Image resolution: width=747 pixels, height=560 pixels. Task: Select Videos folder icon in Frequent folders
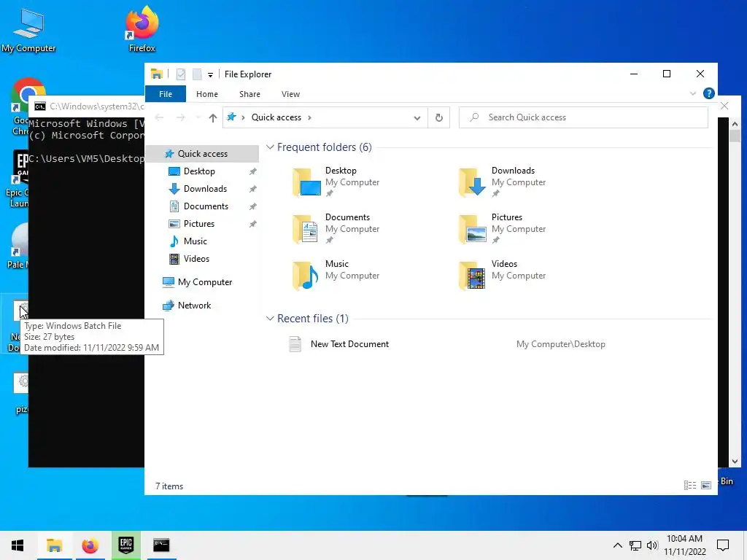(x=473, y=275)
